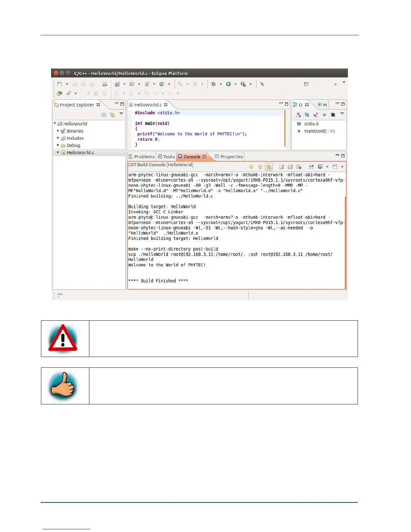Screen dimensions: 411x532
Task: Toggle Hide Static Members in Outline
Action: point(316,115)
